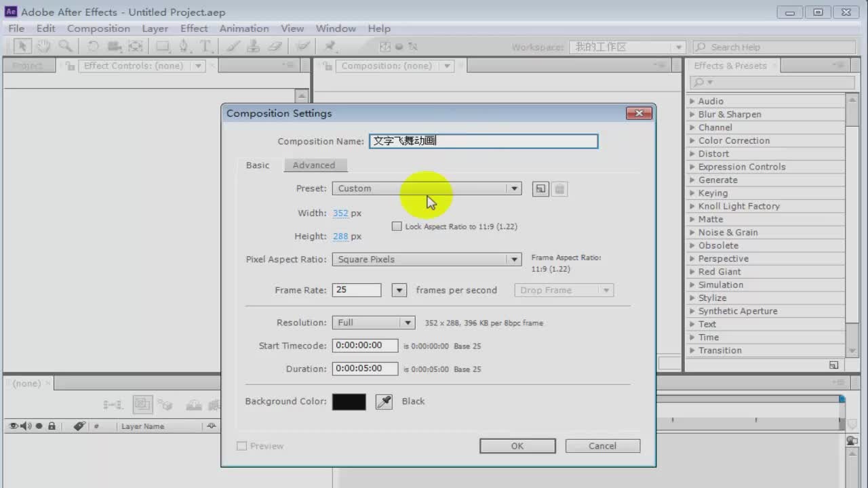Confirm settings with the OK button
Viewport: 868px width, 488px height.
(x=517, y=446)
